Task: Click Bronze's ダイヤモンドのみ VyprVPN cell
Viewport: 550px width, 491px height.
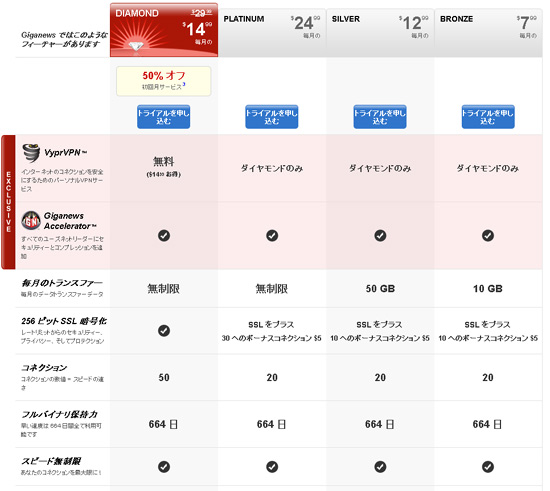Action: 488,168
